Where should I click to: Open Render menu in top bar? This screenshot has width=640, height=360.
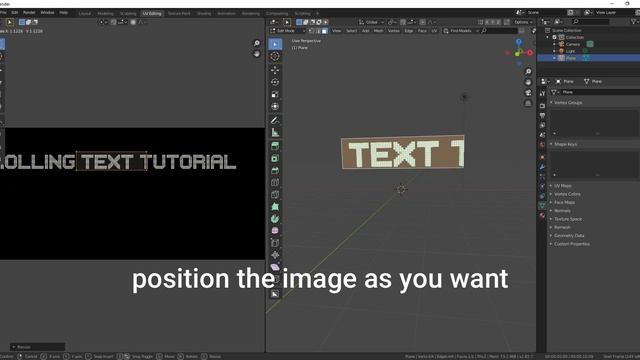[x=29, y=13]
